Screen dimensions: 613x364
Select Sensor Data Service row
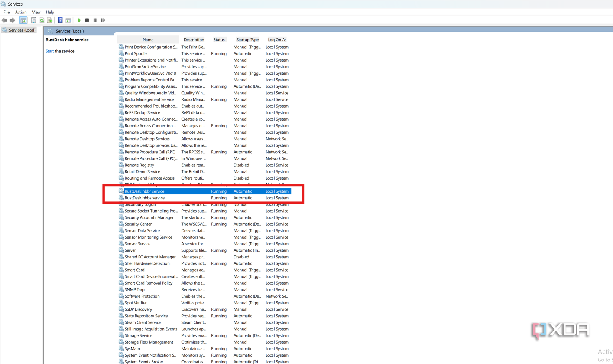204,231
